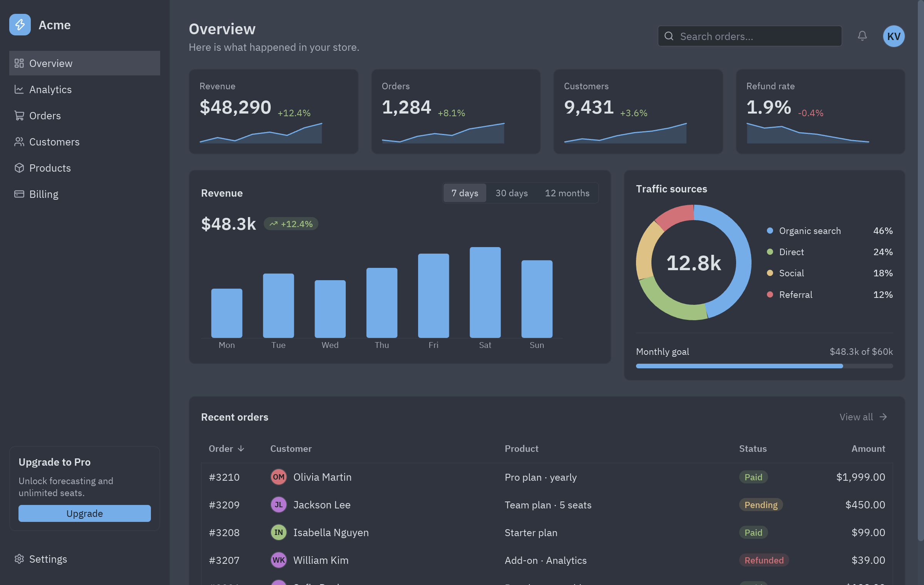924x585 pixels.
Task: Click the Saturday bar in the revenue chart
Action: coord(485,292)
